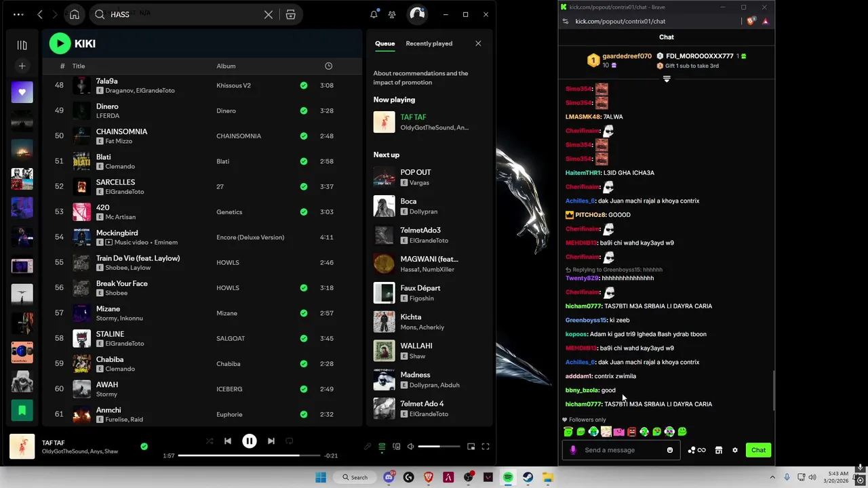868x488 pixels.
Task: Clear the HASS search text
Action: click(x=269, y=14)
